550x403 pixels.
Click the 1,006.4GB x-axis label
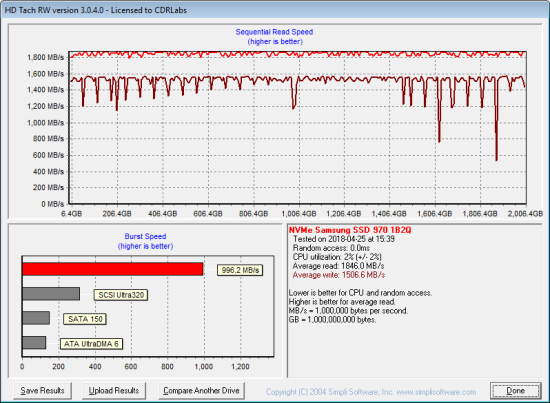point(299,213)
